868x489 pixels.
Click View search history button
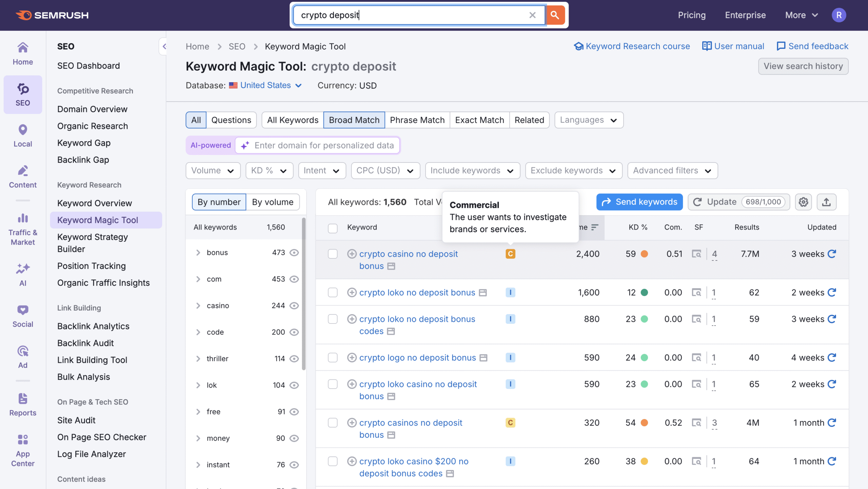(803, 66)
